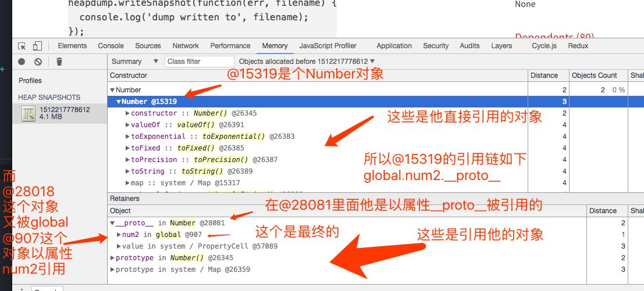Image resolution: width=644 pixels, height=291 pixels.
Task: Open the Security tab
Action: [436, 46]
